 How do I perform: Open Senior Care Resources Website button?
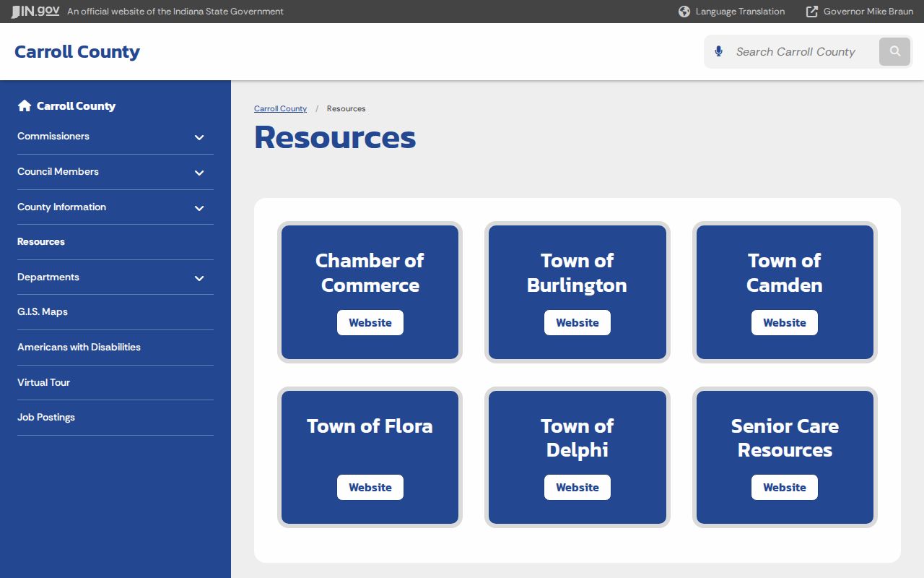(785, 488)
